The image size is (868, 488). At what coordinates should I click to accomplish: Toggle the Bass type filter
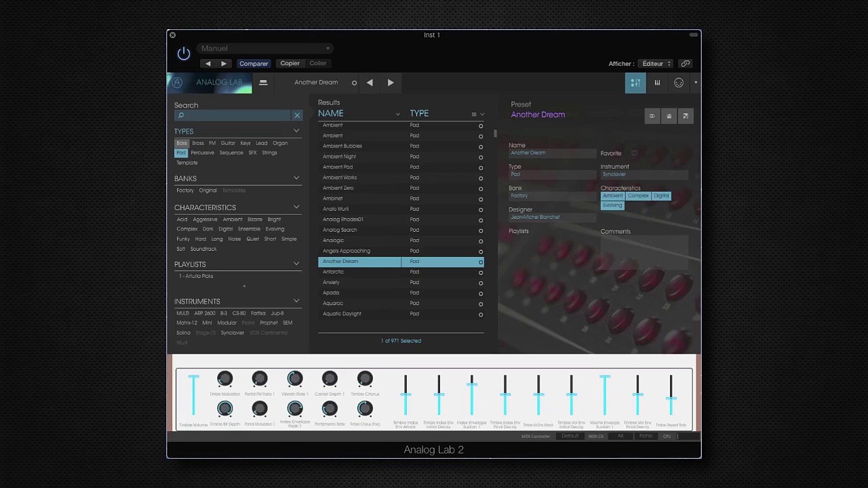point(182,143)
